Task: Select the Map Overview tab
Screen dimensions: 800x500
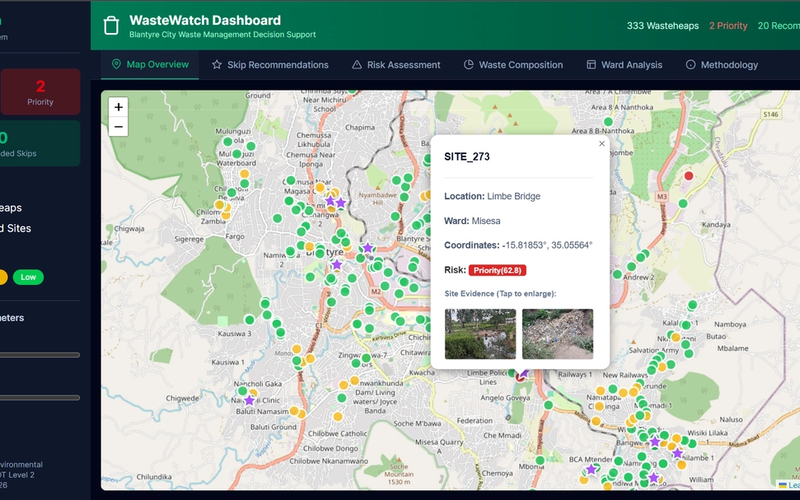Action: 150,65
